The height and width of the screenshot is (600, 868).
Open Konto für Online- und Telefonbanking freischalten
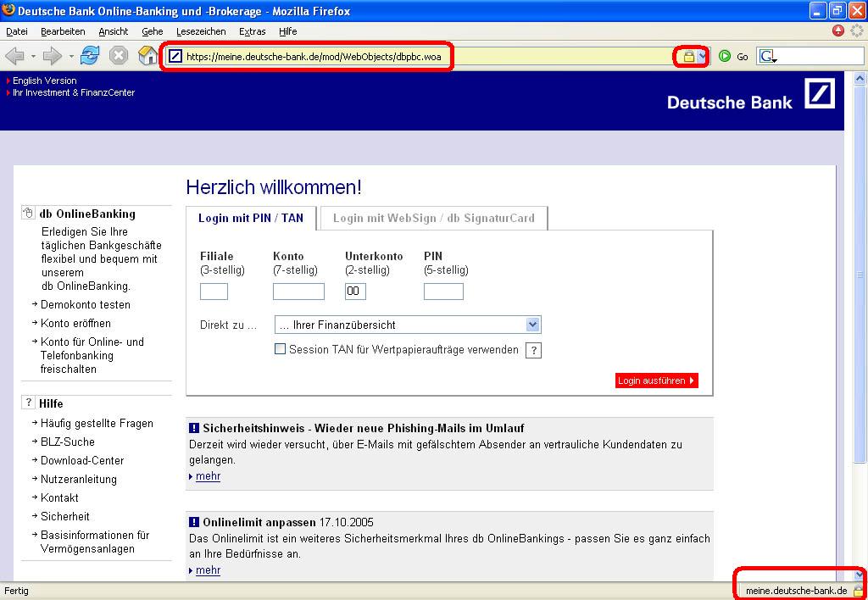[92, 355]
